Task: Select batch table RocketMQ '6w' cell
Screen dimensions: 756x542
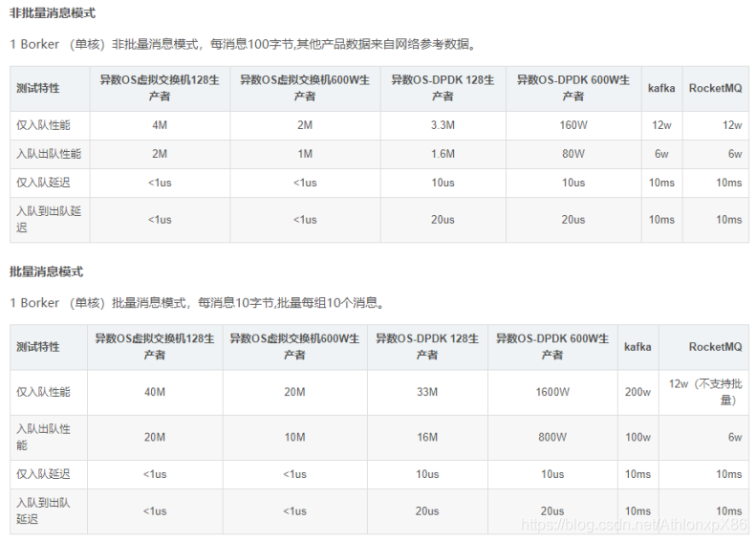Action: [704, 438]
